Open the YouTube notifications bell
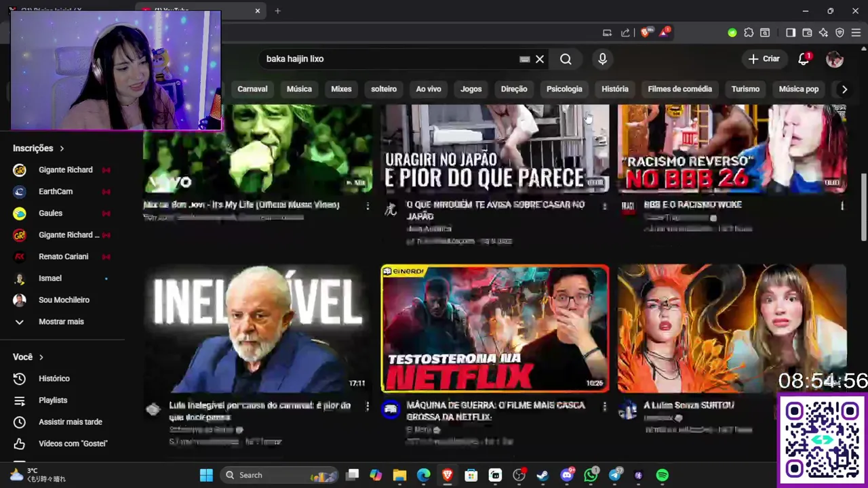This screenshot has height=488, width=868. click(804, 59)
